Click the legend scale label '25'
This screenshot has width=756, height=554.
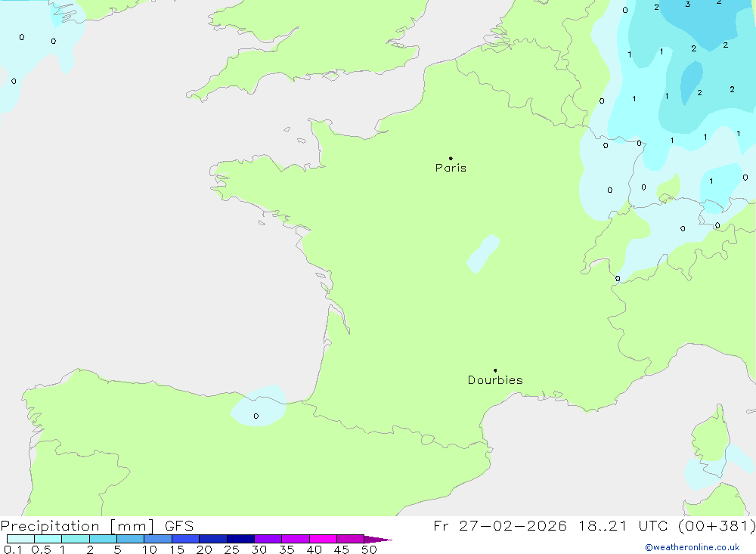coord(232,549)
